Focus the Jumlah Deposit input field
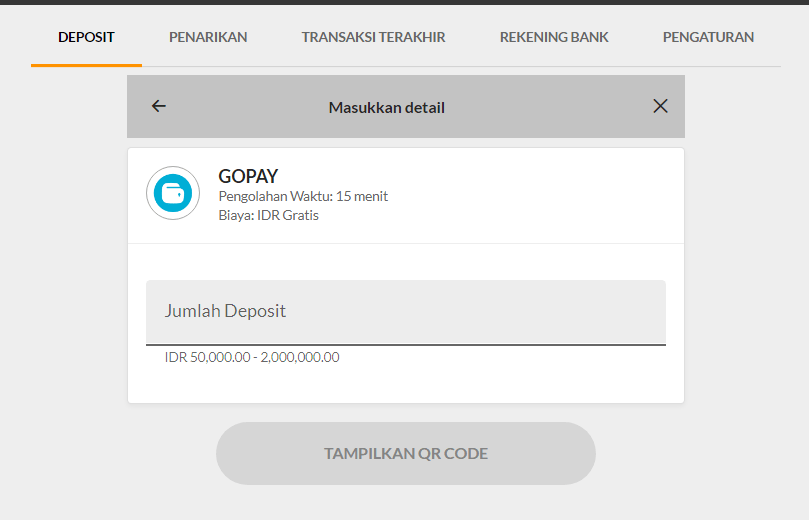The image size is (809, 520). [x=405, y=312]
